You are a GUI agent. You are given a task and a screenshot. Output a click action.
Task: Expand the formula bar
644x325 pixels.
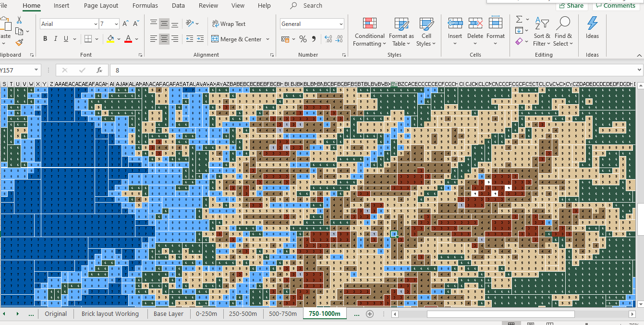639,70
